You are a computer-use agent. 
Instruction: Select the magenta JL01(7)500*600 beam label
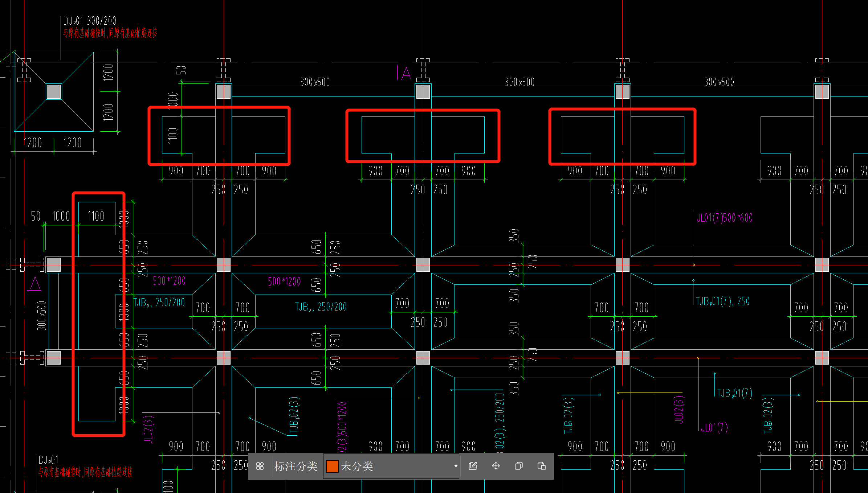[x=724, y=218]
